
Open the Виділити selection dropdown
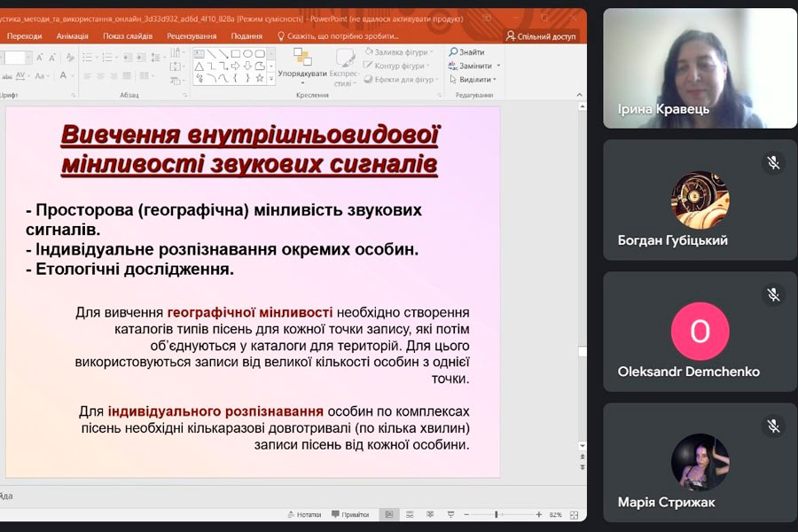coord(475,79)
